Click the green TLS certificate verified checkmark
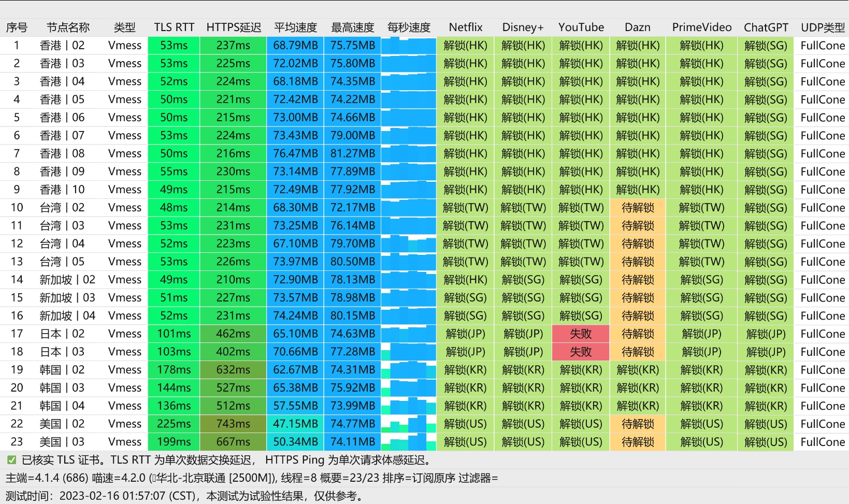The width and height of the screenshot is (849, 504). tap(11, 460)
